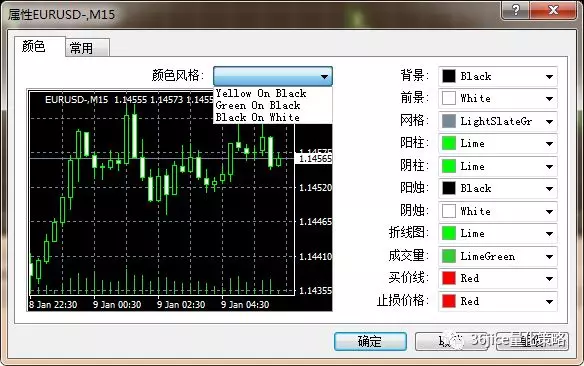Select the 颜色 tab
The width and height of the screenshot is (584, 366).
tap(40, 47)
